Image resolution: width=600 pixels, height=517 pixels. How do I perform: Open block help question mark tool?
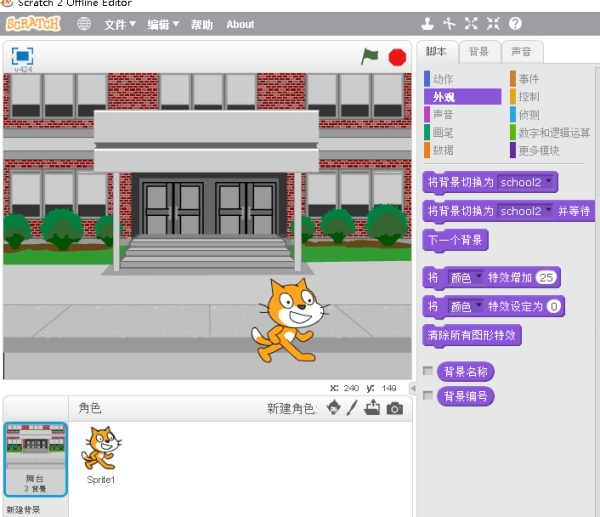[515, 24]
